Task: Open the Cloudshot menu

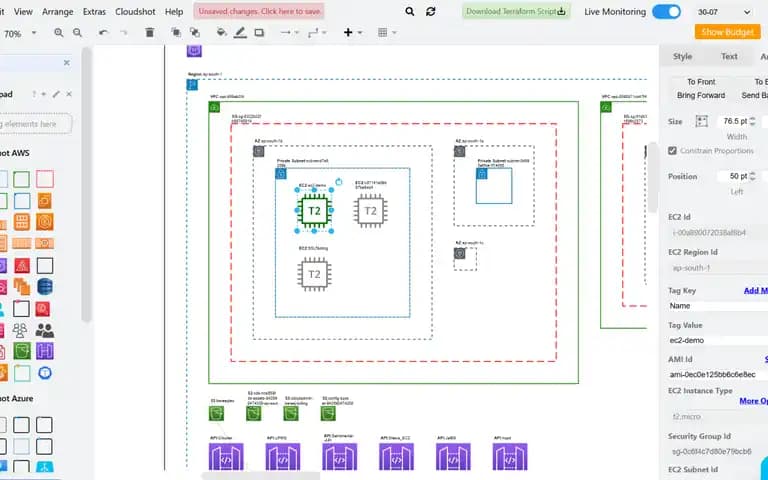Action: [x=135, y=11]
